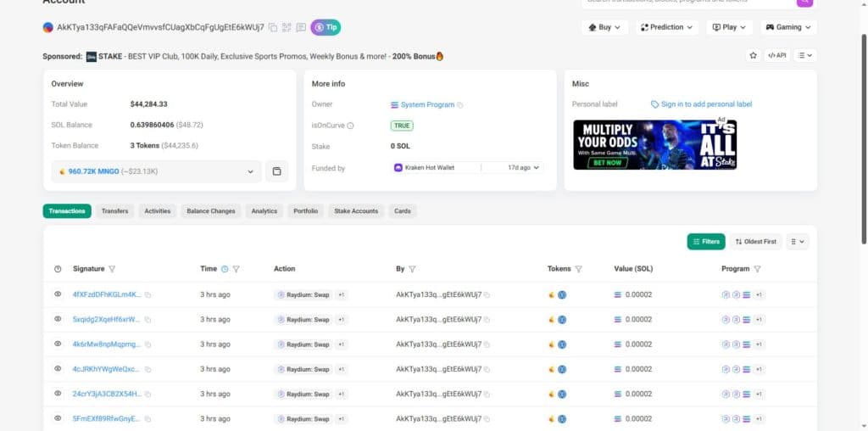Filter by Signature column
Image resolution: width=868 pixels, height=431 pixels.
point(112,269)
